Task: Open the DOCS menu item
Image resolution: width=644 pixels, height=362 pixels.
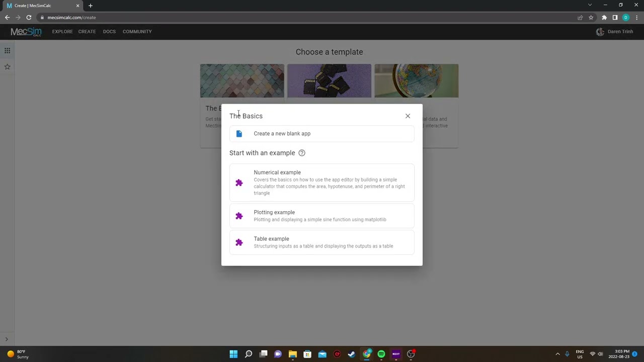Action: coord(109,32)
